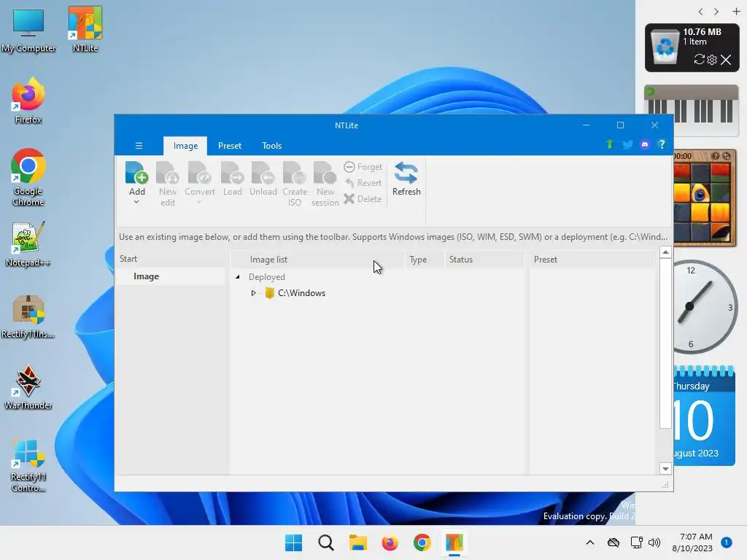Refresh the image list

click(x=406, y=179)
